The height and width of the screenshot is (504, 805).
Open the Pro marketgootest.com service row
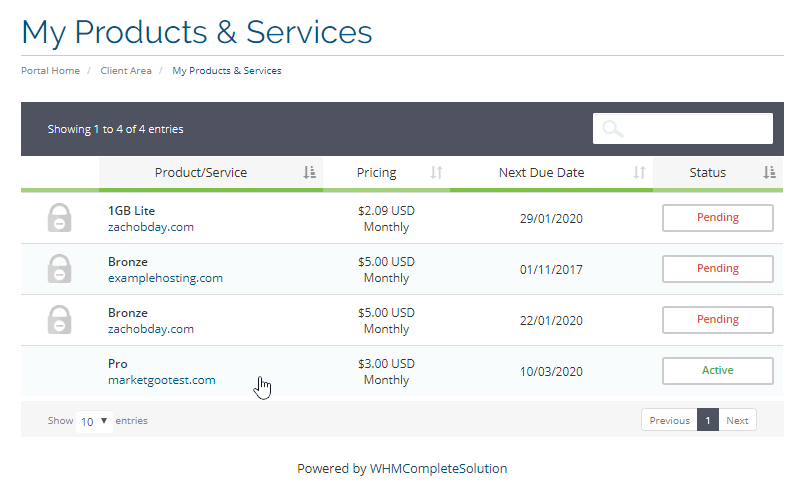(161, 371)
